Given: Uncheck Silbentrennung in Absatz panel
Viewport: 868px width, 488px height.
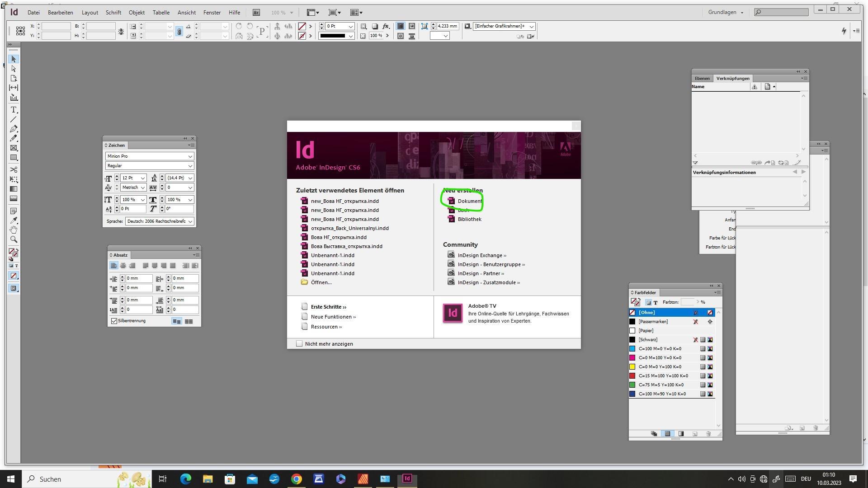Looking at the screenshot, I should [114, 321].
